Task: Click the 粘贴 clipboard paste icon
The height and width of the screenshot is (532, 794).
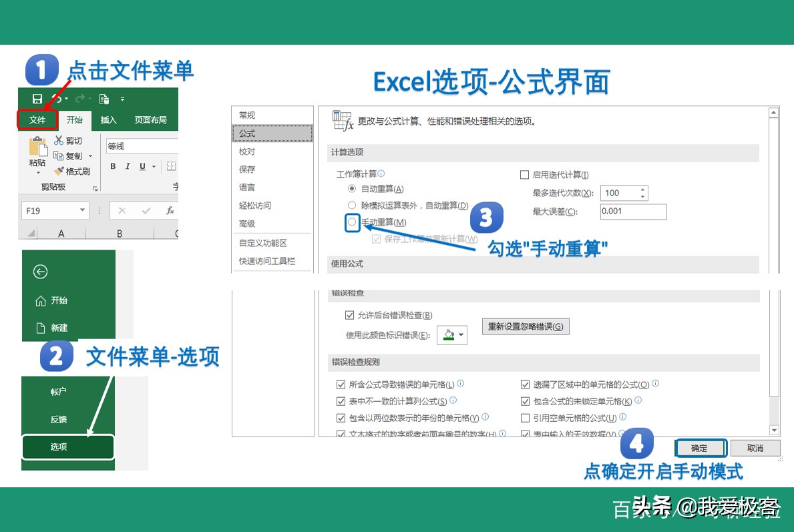Action: click(x=37, y=147)
